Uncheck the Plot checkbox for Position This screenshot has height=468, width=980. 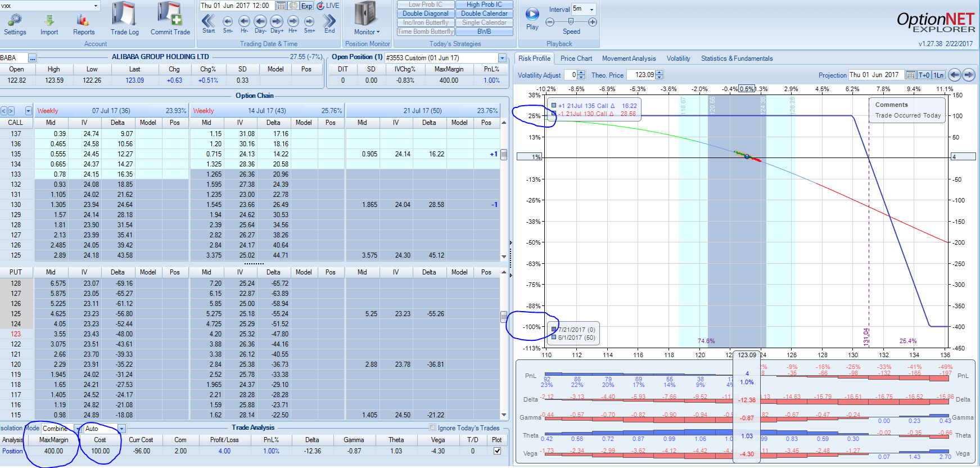click(497, 451)
